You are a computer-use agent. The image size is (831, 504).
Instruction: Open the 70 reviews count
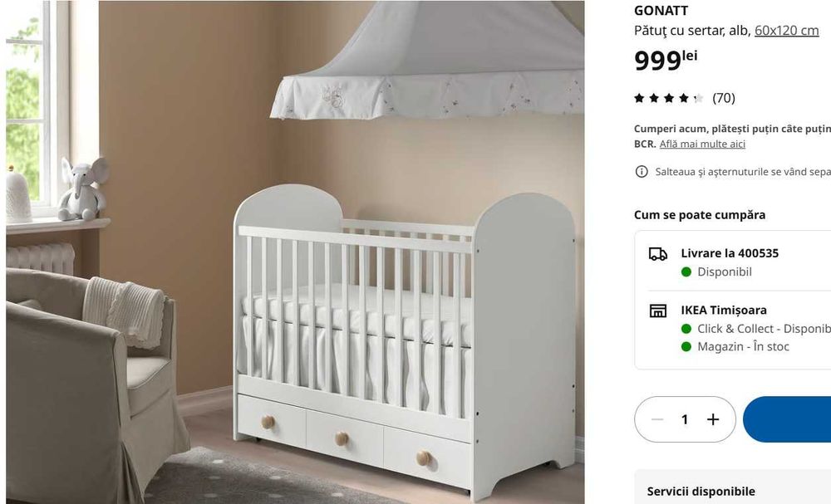pos(724,98)
